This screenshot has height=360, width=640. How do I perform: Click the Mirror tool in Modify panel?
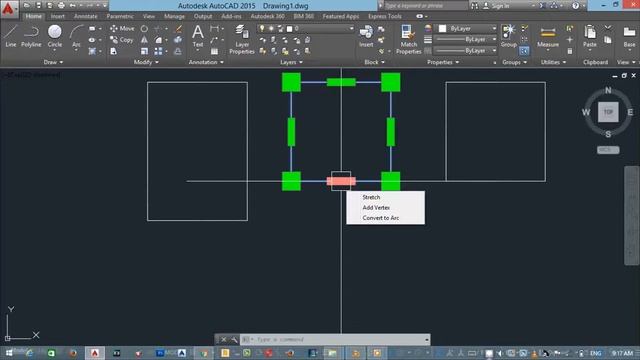(144, 40)
